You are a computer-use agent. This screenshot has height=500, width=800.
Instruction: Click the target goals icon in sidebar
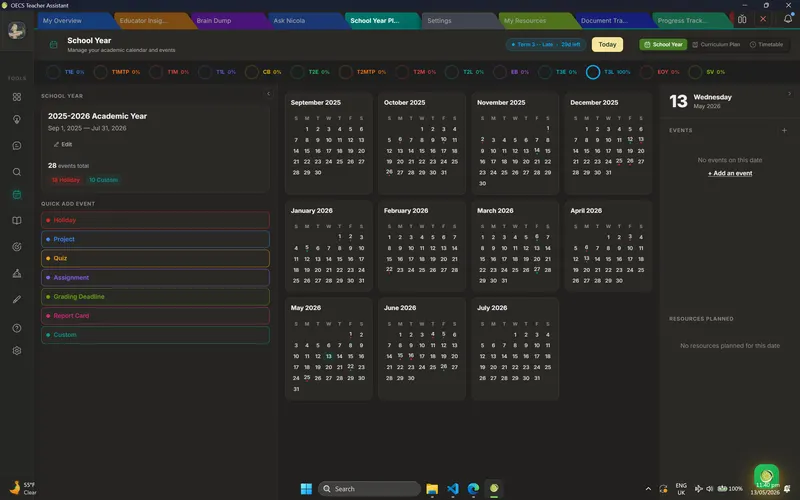pos(17,247)
